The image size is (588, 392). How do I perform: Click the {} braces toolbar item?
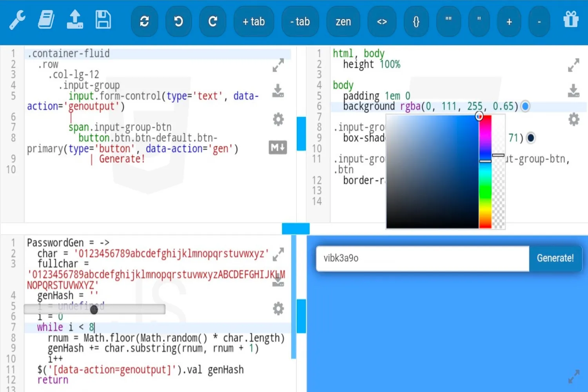[416, 22]
